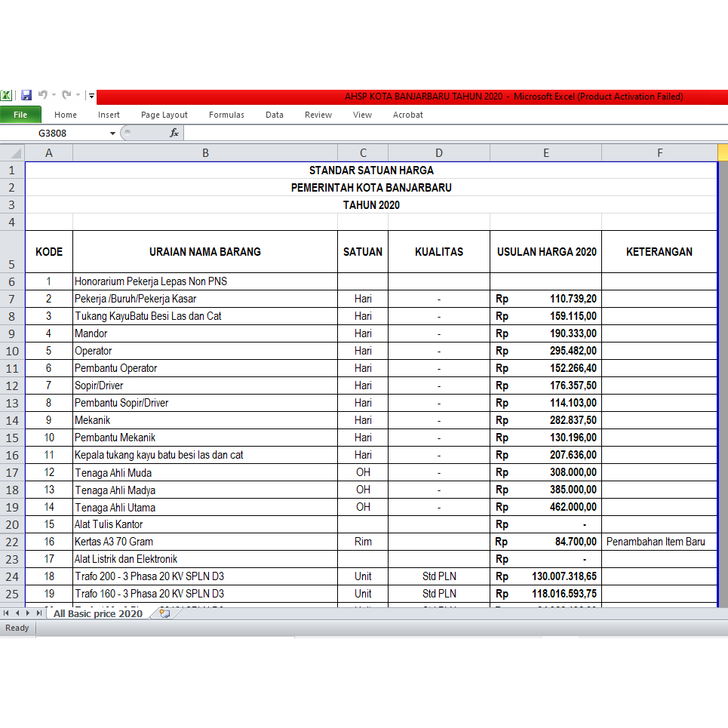Screen dimensions: 728x728
Task: Click the URAIAN NAMA BARANG header cell
Action: 205,252
